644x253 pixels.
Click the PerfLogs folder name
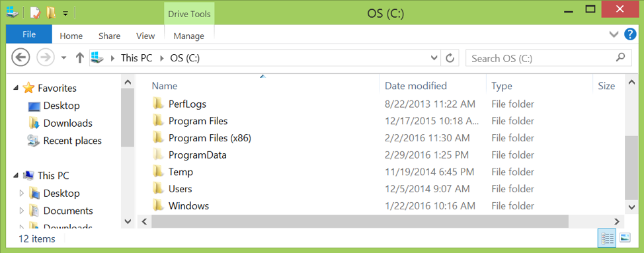coord(187,104)
